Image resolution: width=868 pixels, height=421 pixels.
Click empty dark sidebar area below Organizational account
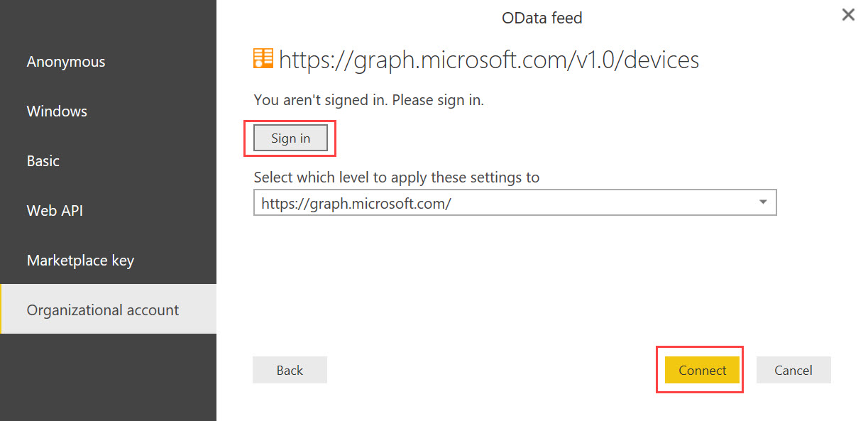tap(108, 376)
